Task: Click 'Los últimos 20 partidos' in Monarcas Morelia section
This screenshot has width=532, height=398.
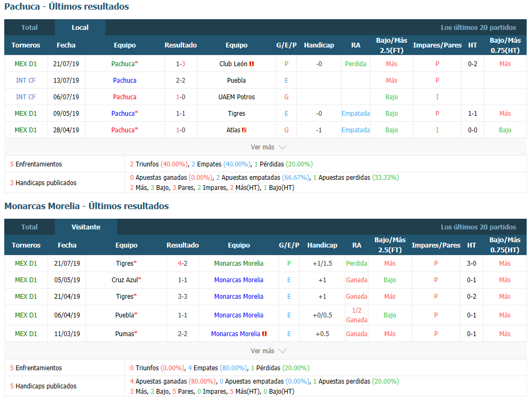Action: pos(478,227)
